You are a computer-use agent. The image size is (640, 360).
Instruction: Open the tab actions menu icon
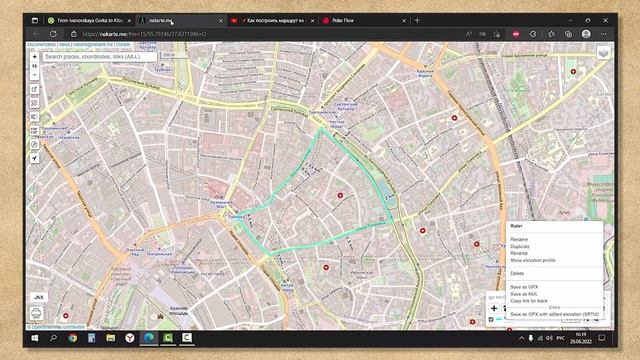[35, 20]
